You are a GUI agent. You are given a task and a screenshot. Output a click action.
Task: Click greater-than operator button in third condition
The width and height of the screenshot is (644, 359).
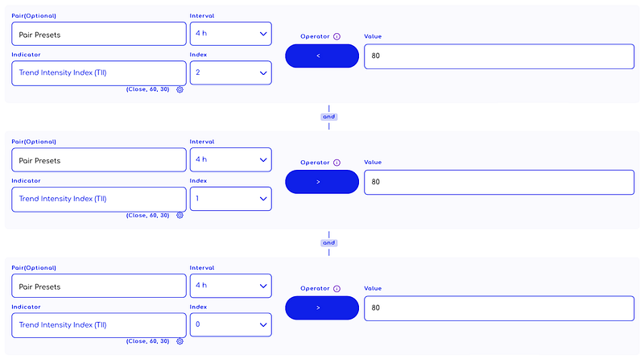(321, 308)
